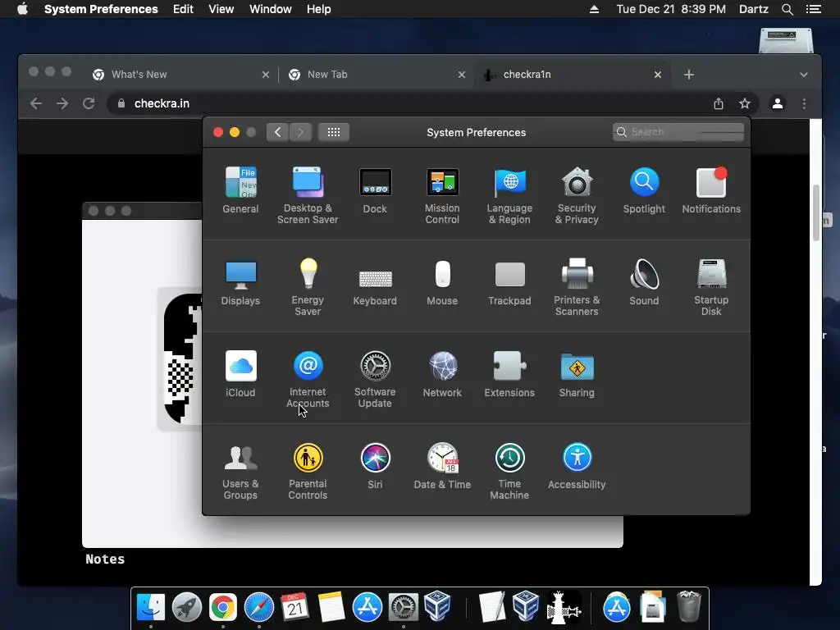Screen dimensions: 840x630
Task: Open Chrome's three-dot menu
Action: (x=804, y=103)
